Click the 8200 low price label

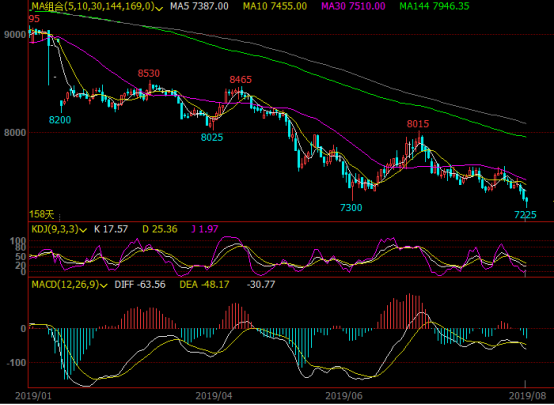pos(60,120)
